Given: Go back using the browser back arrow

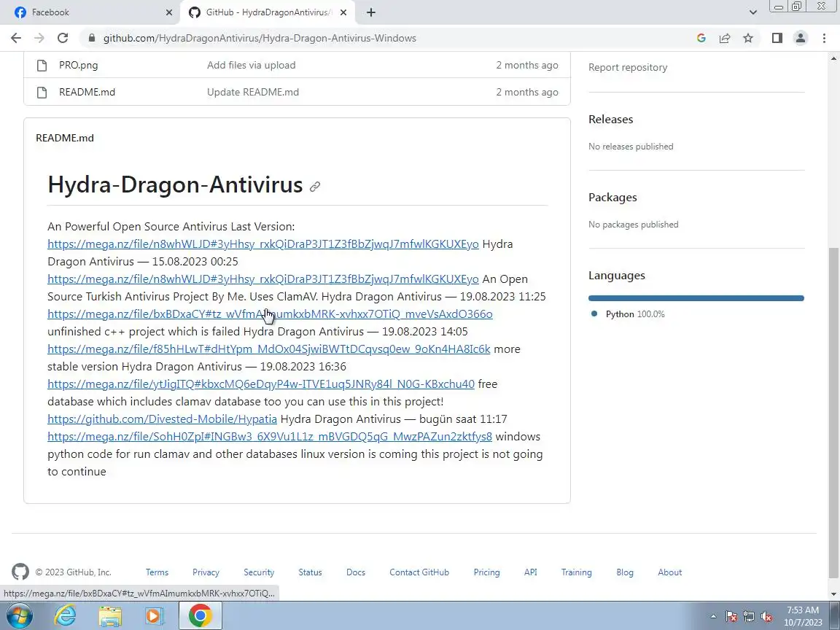Looking at the screenshot, I should coord(16,38).
